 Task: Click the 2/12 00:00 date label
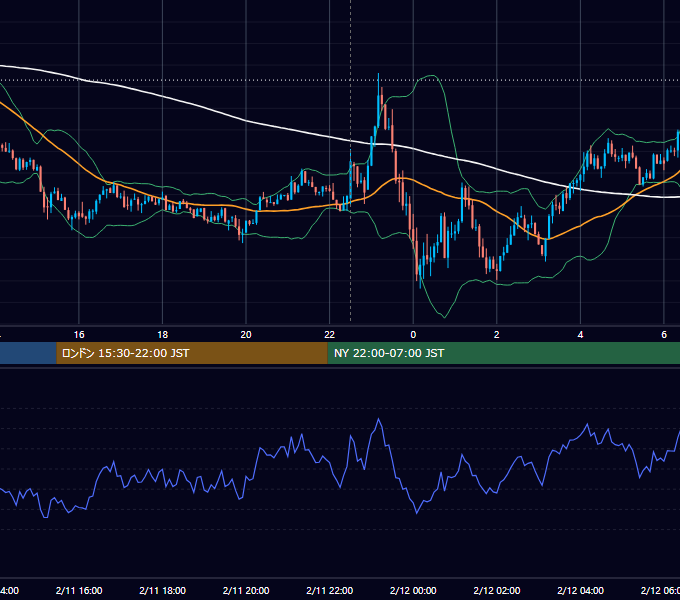(x=413, y=590)
